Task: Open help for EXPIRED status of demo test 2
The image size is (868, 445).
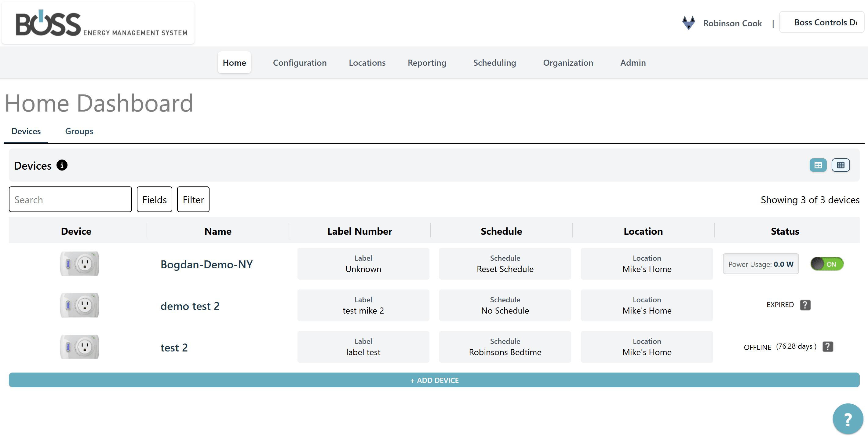Action: [x=806, y=305]
